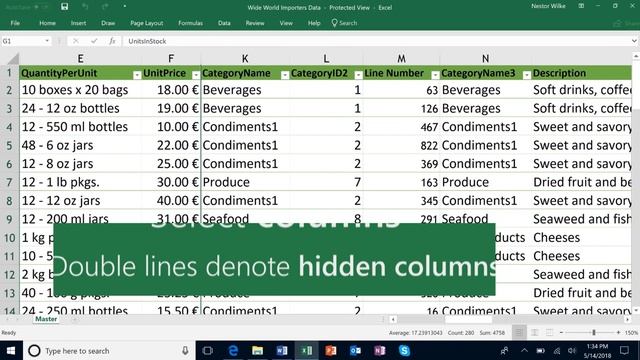This screenshot has height=360, width=640.
Task: Add a new sheet with plus icon
Action: coord(75,319)
